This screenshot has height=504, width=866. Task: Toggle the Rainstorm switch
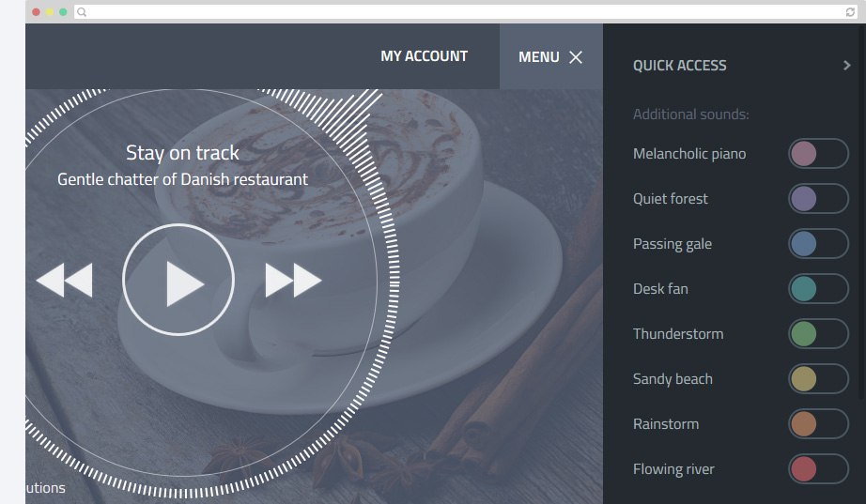tap(818, 424)
